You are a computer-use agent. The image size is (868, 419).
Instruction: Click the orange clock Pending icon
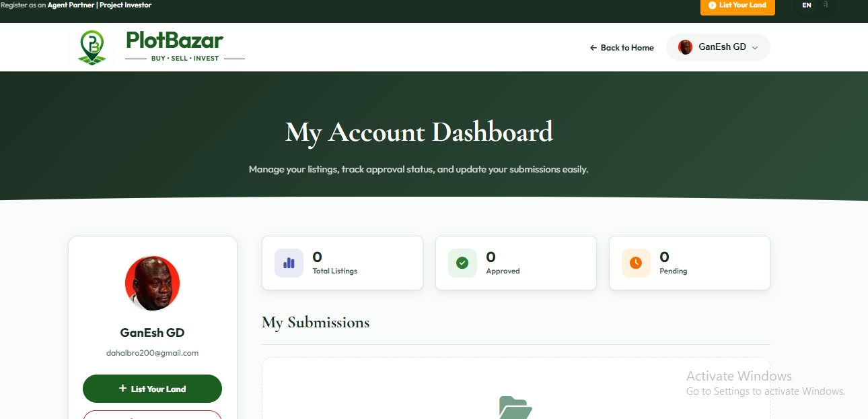click(x=636, y=263)
